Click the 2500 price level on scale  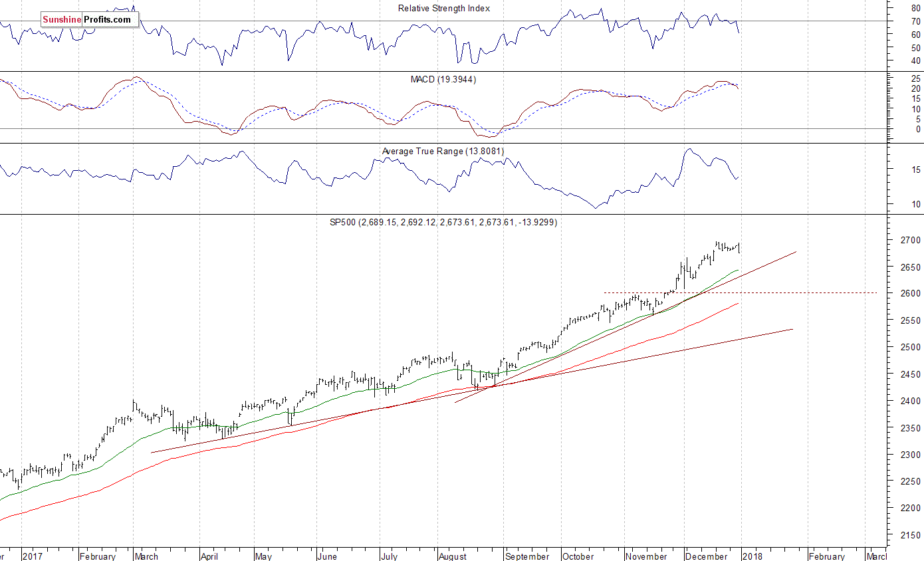tap(911, 347)
